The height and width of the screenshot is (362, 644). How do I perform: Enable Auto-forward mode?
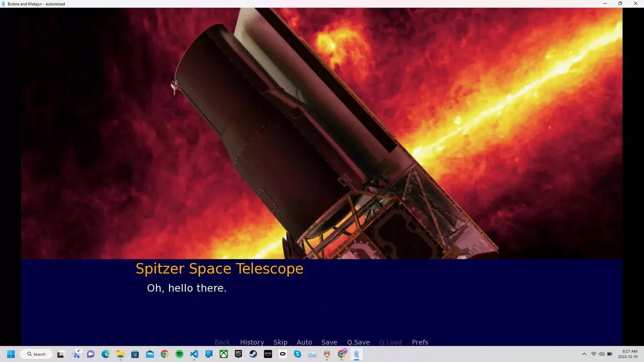coord(304,342)
